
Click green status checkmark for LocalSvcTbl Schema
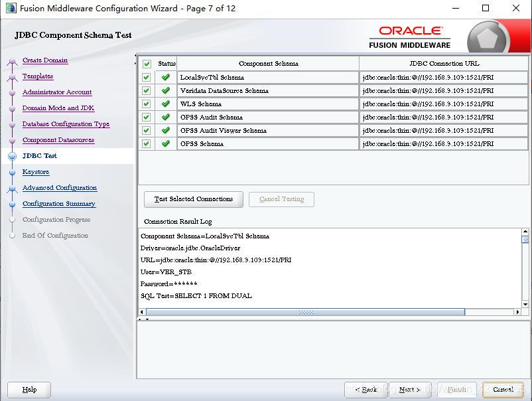[x=166, y=77]
